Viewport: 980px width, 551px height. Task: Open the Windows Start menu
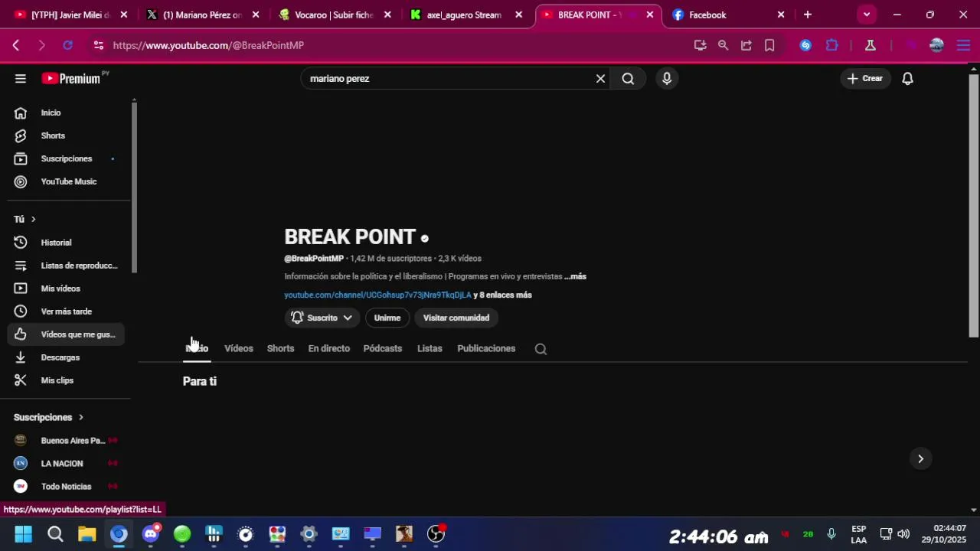[23, 534]
